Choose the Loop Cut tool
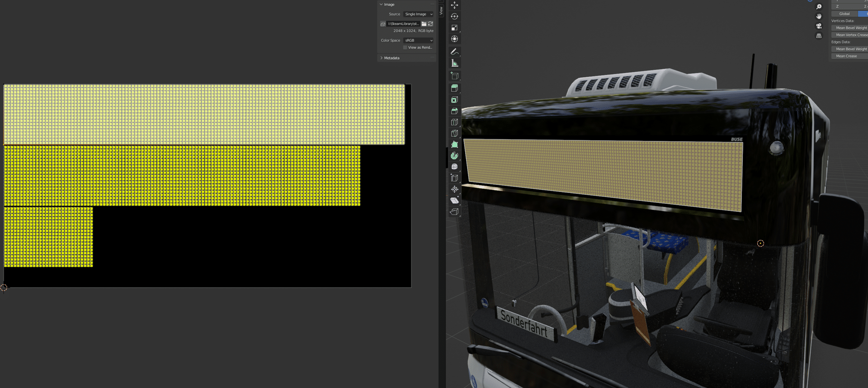The image size is (868, 388). (x=454, y=122)
